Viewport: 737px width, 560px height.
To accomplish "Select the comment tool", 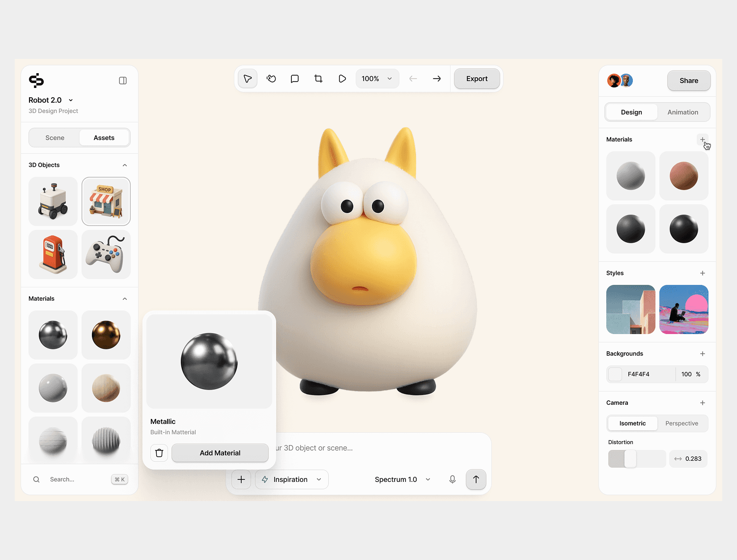I will 295,79.
